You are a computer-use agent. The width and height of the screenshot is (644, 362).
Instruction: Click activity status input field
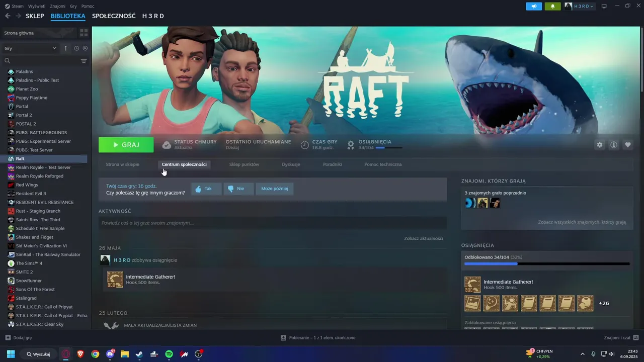[273, 223]
